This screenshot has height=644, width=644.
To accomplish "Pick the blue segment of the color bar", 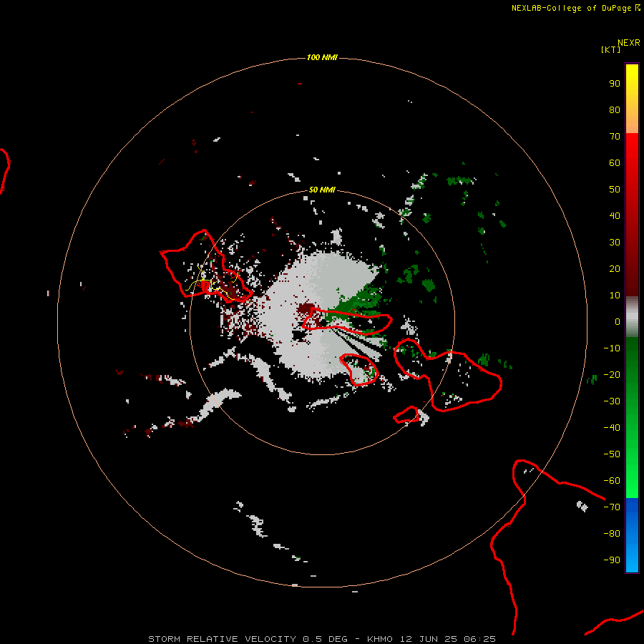I will [x=632, y=535].
